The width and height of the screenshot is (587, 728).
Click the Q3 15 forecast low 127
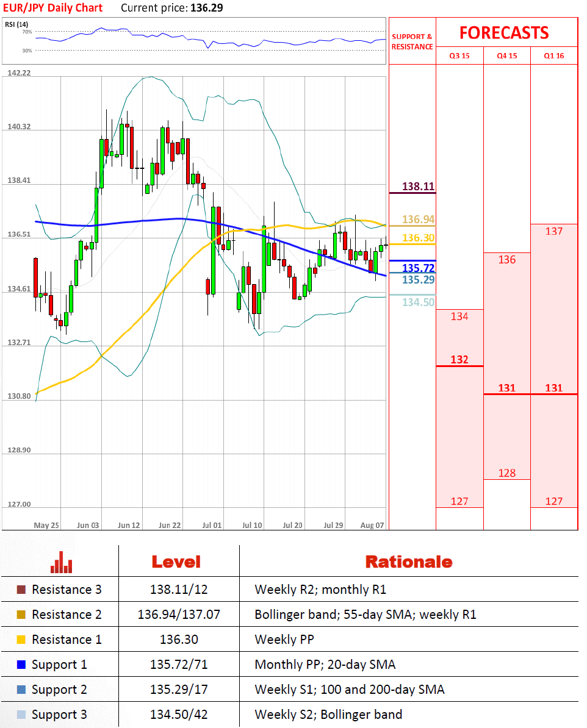tap(459, 501)
